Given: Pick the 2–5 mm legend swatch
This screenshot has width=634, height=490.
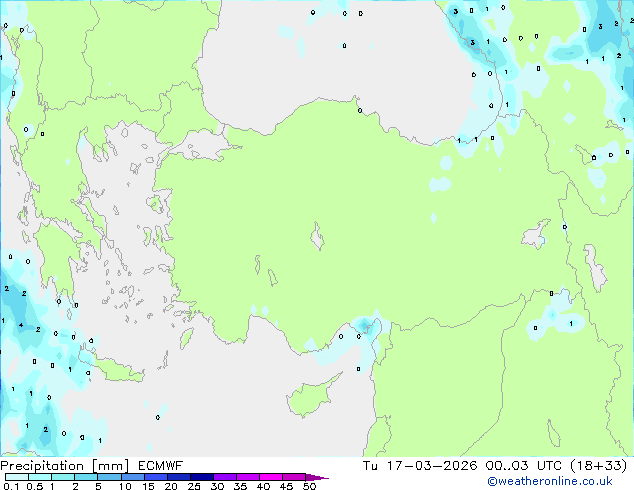Looking at the screenshot, I should 86,477.
